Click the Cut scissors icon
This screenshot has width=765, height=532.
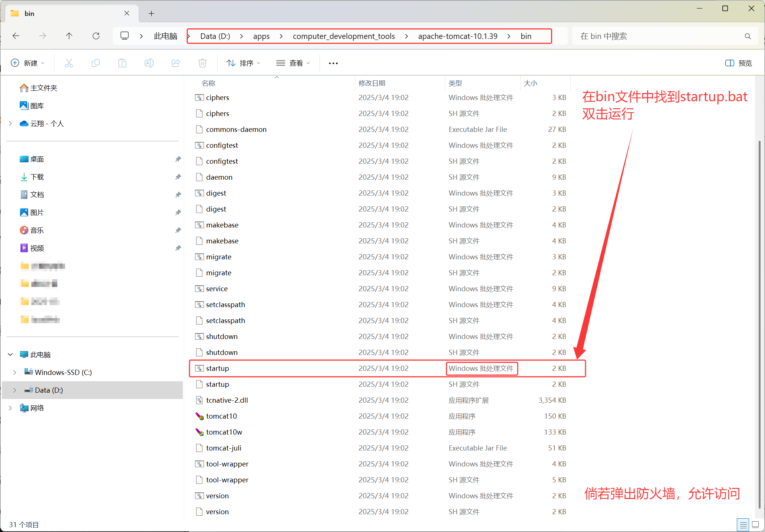tap(69, 63)
